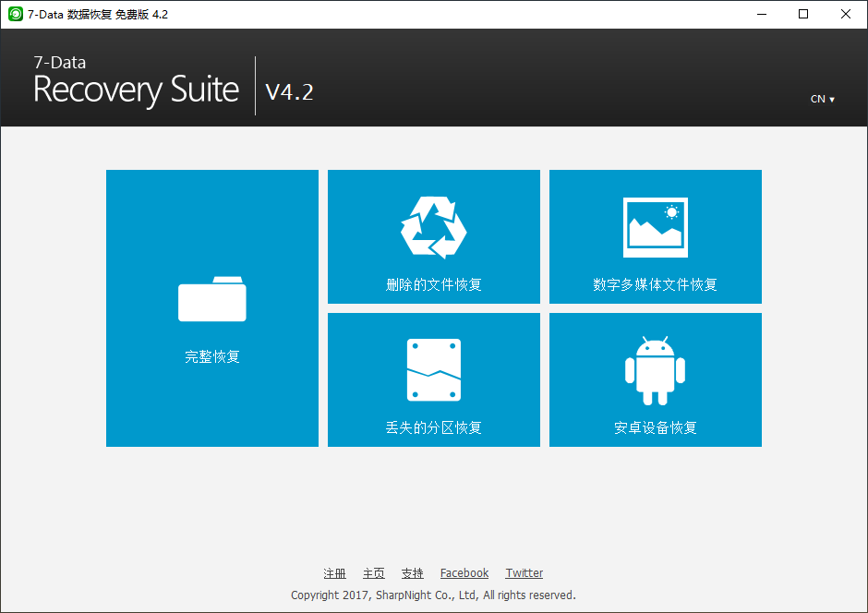Click the V4.2 version text
This screenshot has width=868, height=613.
click(290, 91)
